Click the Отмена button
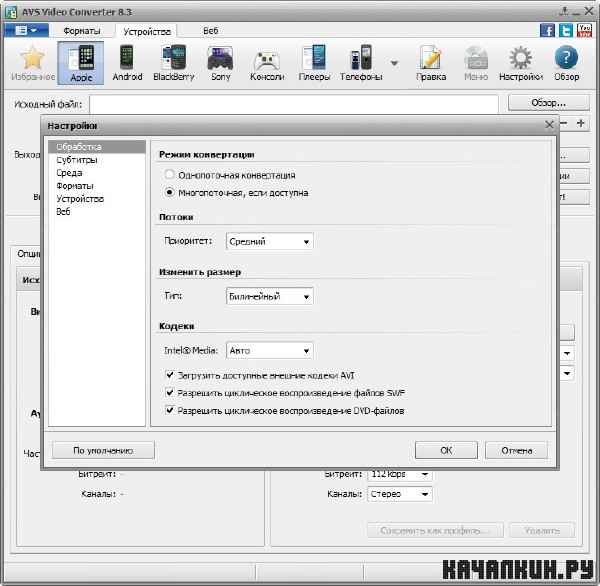 [x=517, y=451]
